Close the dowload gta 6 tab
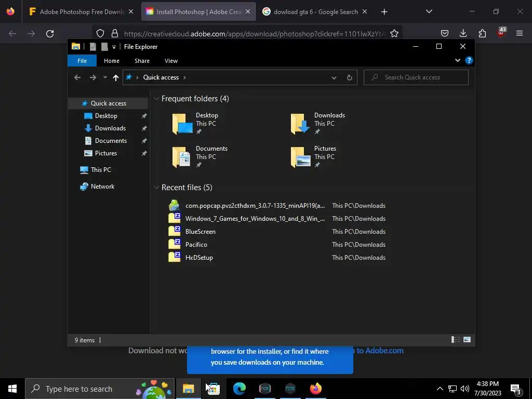Screen dimensions: 532x399 (x=365, y=12)
